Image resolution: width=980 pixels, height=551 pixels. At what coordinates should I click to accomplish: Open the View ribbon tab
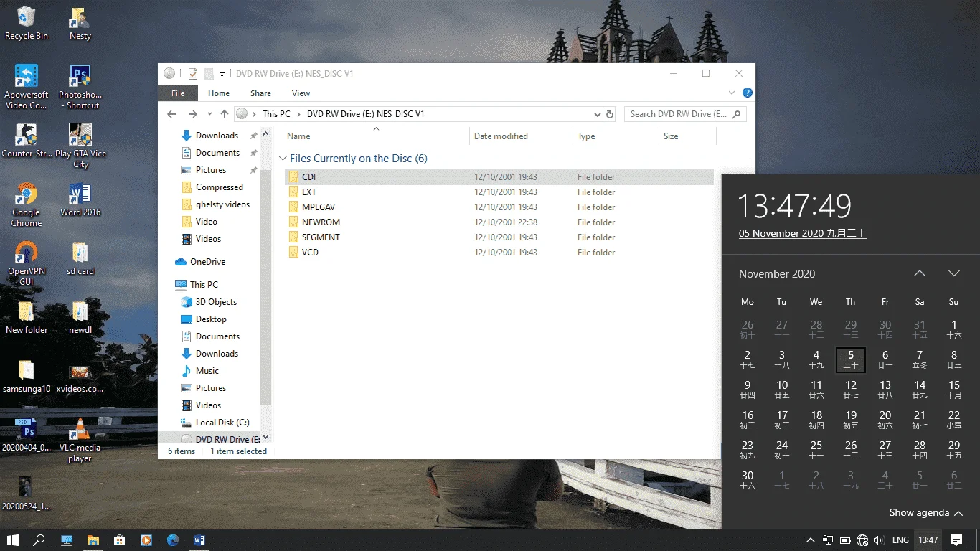tap(301, 93)
